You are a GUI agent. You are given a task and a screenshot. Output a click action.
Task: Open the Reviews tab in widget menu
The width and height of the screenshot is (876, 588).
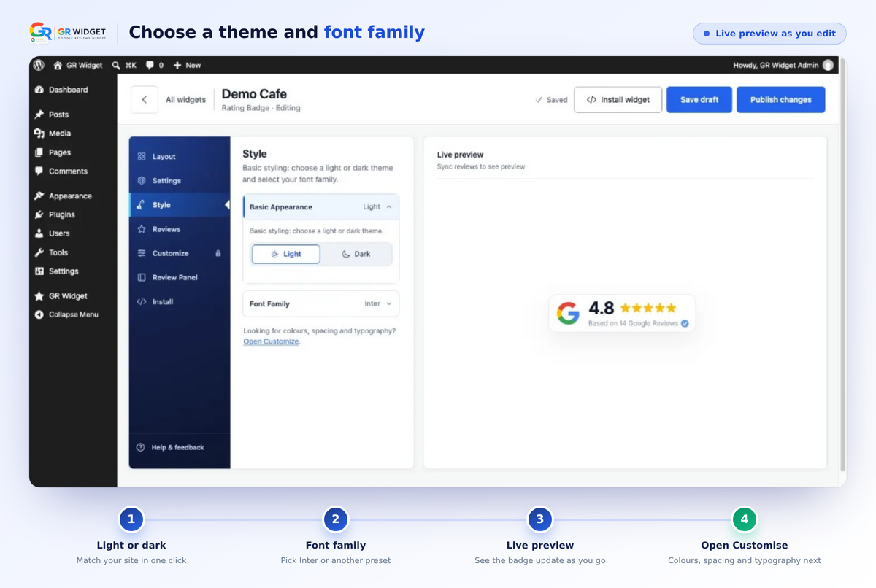click(x=180, y=229)
